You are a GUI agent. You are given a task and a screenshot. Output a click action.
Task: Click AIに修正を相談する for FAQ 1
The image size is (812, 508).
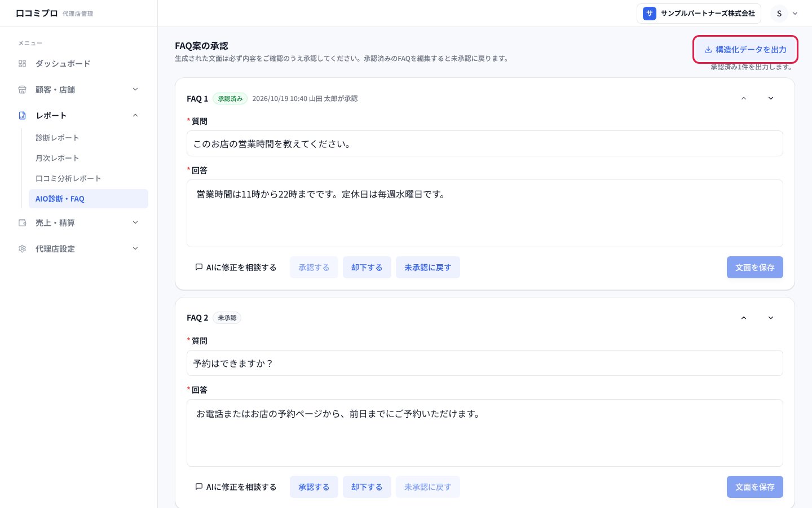(236, 268)
